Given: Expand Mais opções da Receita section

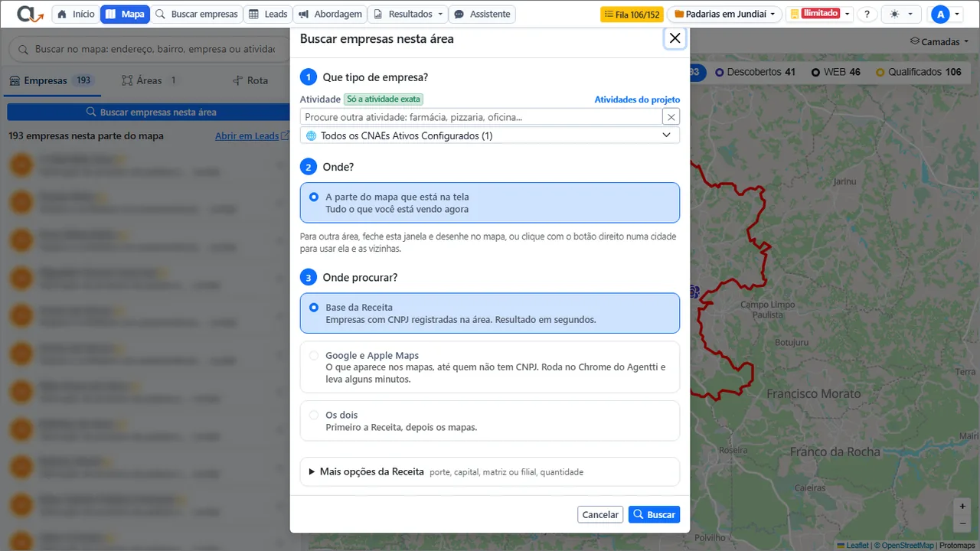Looking at the screenshot, I should tap(490, 471).
